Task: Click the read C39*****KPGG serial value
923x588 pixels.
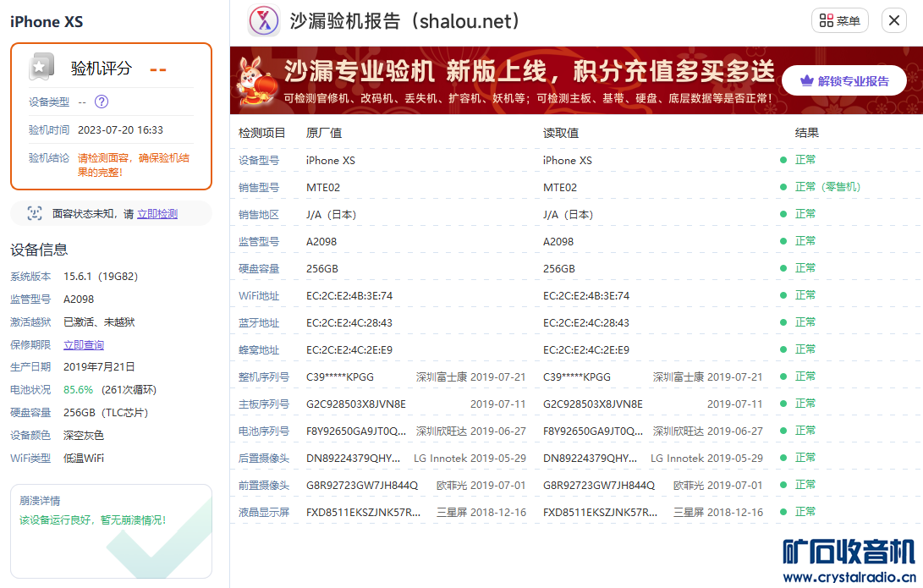Action: tap(577, 377)
